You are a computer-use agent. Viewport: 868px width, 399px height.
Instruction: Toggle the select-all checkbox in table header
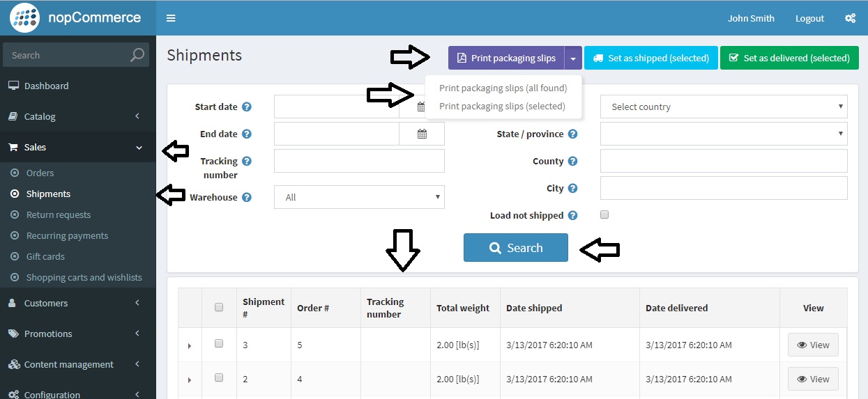click(x=219, y=307)
